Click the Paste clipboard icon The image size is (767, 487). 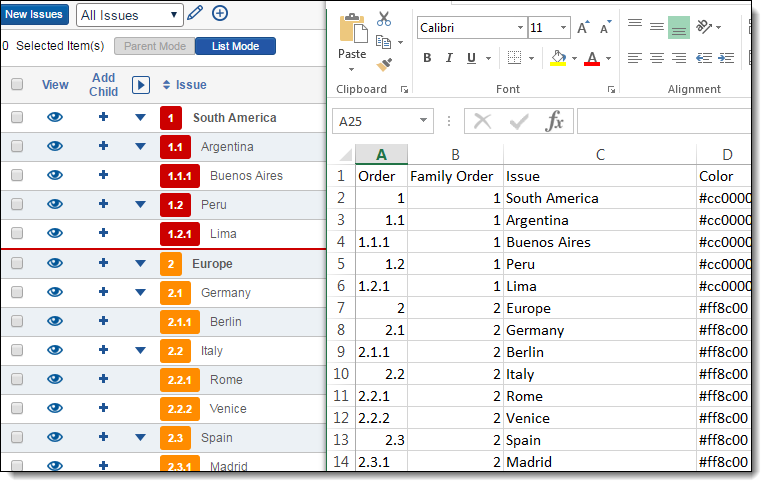[x=352, y=30]
